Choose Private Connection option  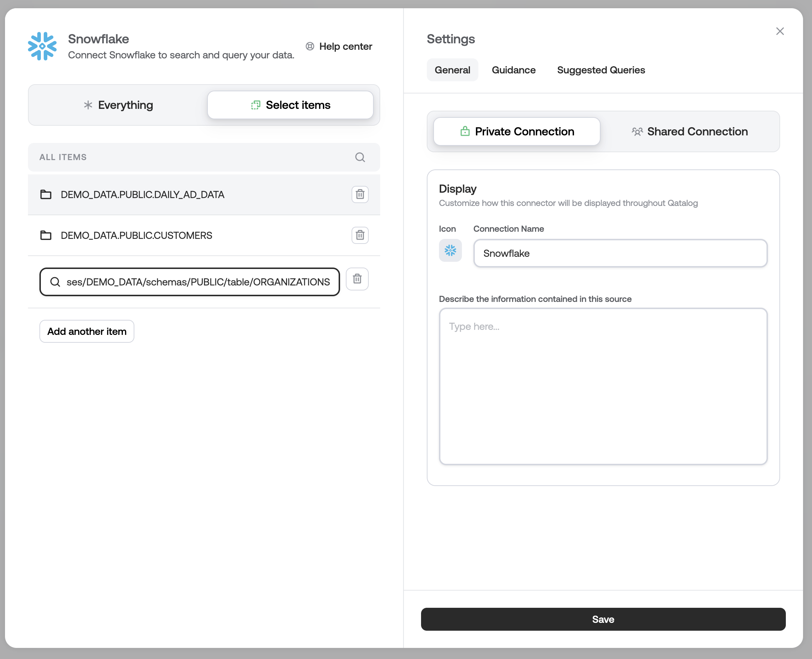click(517, 131)
